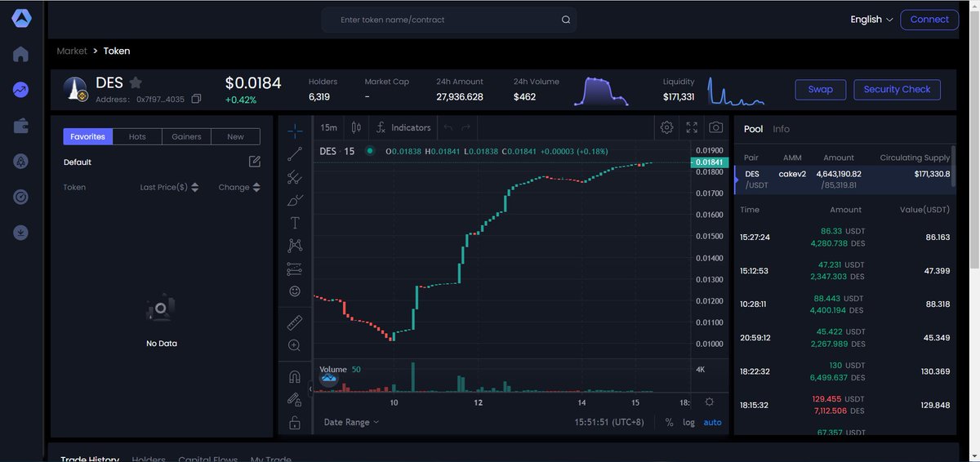Viewport: 980px width, 462px height.
Task: Switch to the New tab
Action: click(x=235, y=137)
